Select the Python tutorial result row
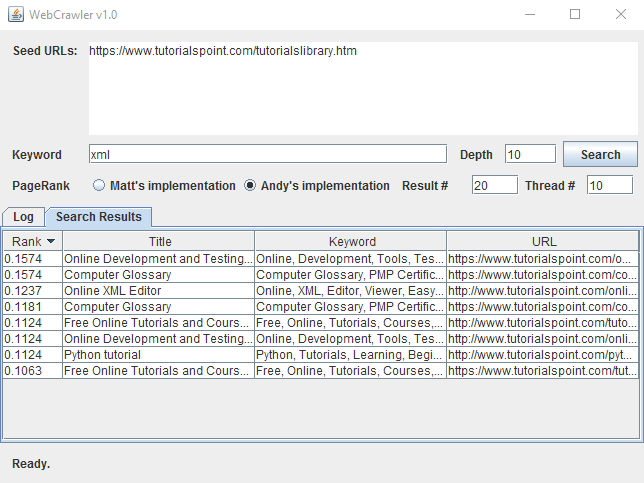The width and height of the screenshot is (644, 483). (159, 355)
